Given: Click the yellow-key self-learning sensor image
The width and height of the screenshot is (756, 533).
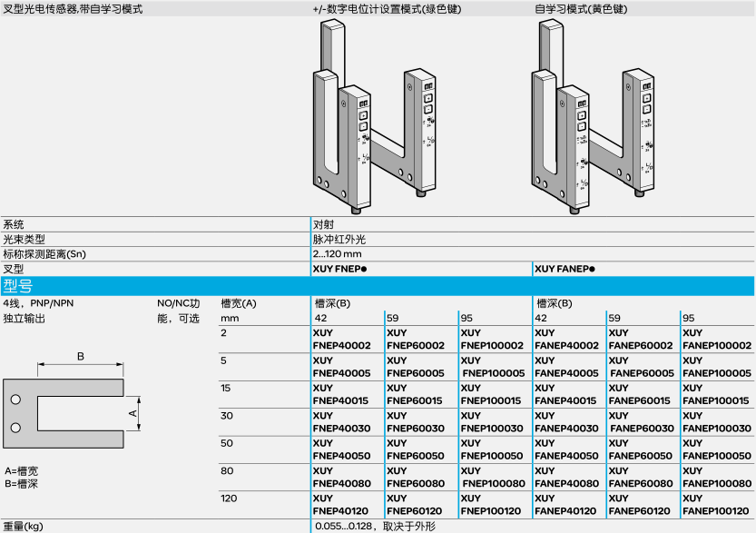Looking at the screenshot, I should pyautogui.click(x=593, y=118).
